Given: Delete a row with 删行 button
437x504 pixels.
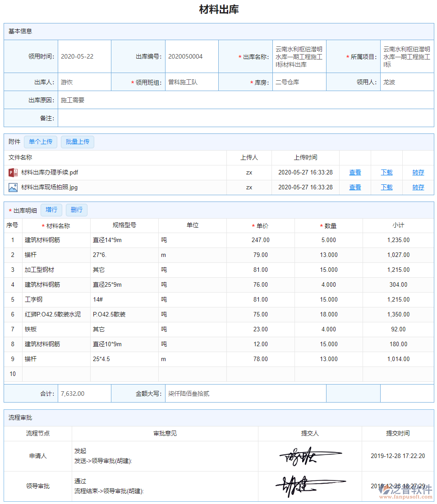Looking at the screenshot, I should point(77,210).
